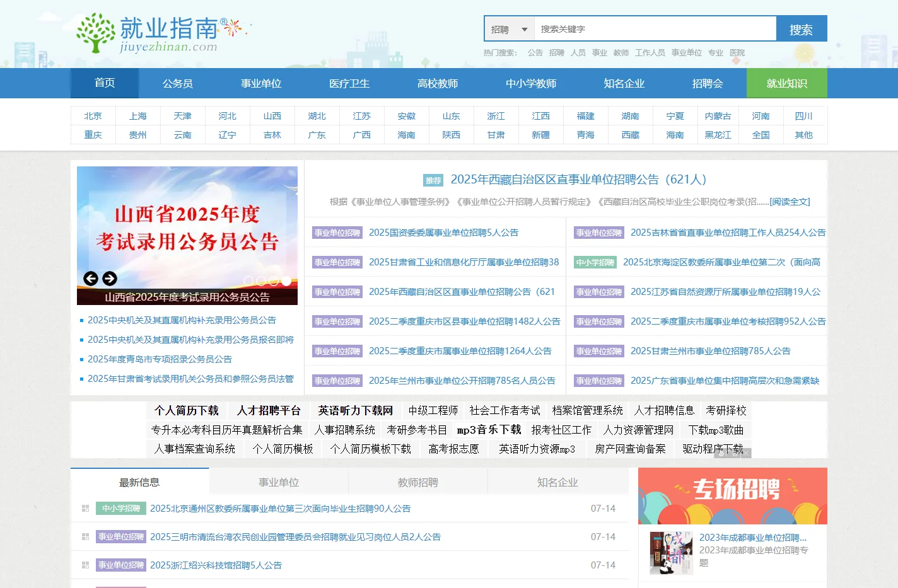Click mp3音乐下载 link
This screenshot has width=898, height=588.
[489, 430]
